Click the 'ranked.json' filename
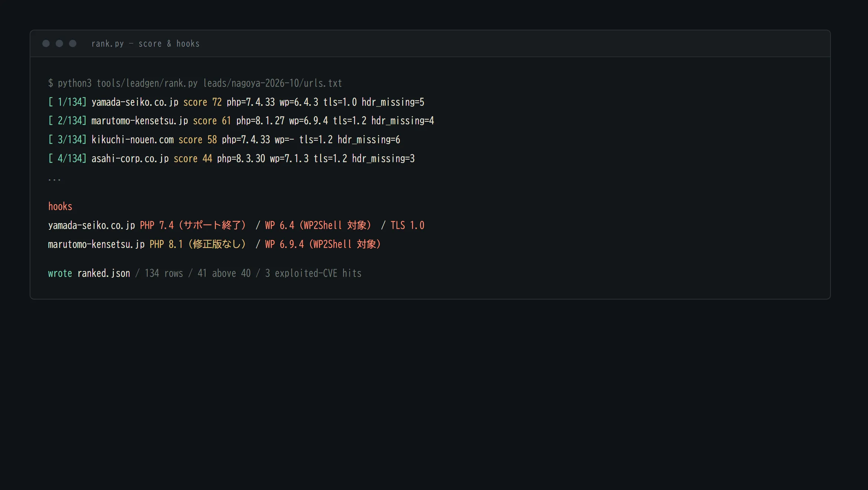The image size is (868, 490). pos(104,274)
